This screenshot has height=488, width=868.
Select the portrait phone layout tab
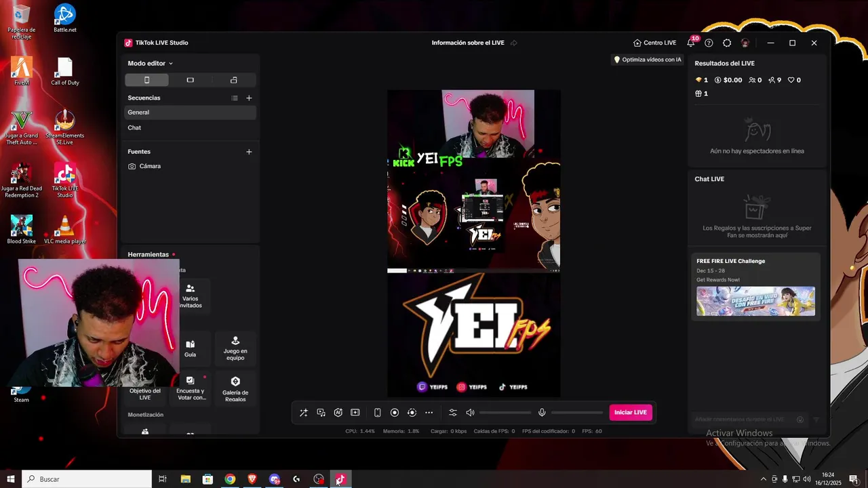click(x=146, y=80)
